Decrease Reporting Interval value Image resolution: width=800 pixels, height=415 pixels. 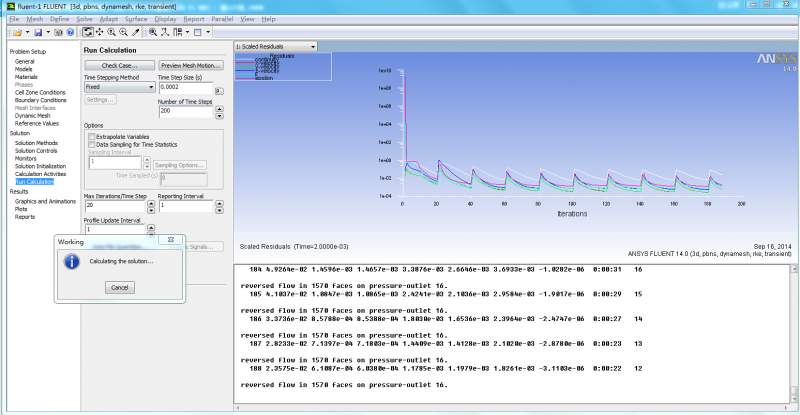click(219, 210)
